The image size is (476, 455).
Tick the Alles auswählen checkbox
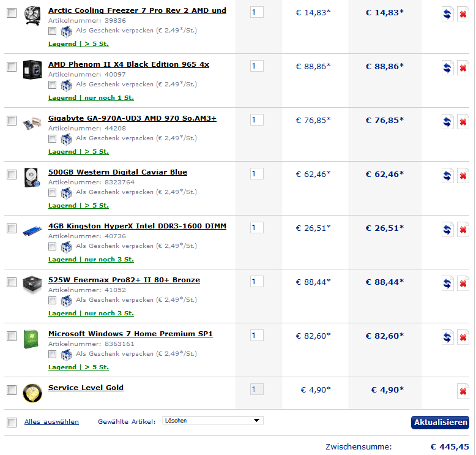(x=12, y=422)
